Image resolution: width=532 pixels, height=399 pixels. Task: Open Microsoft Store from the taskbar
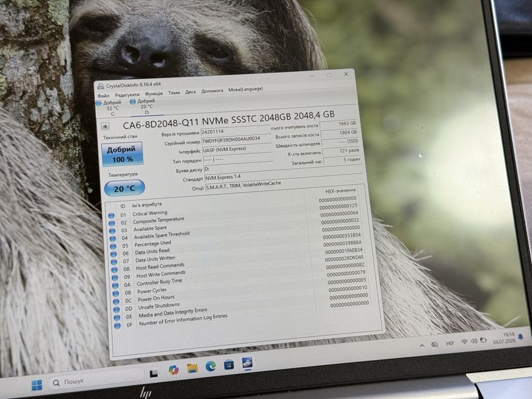[x=229, y=365]
